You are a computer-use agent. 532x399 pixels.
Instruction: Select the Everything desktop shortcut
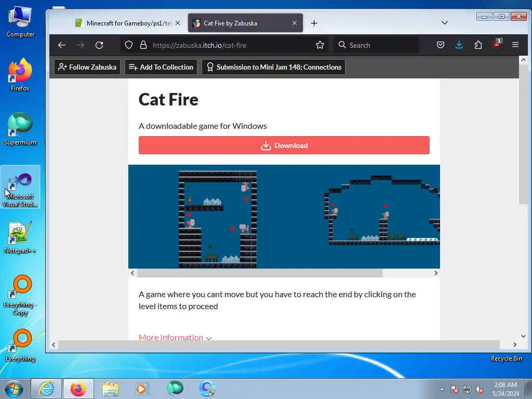[x=20, y=345]
